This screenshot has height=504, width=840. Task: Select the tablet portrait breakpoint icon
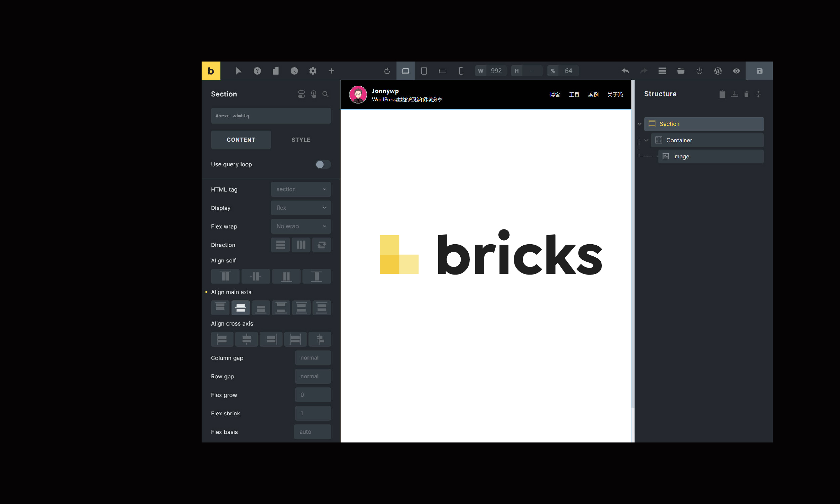[x=424, y=71]
